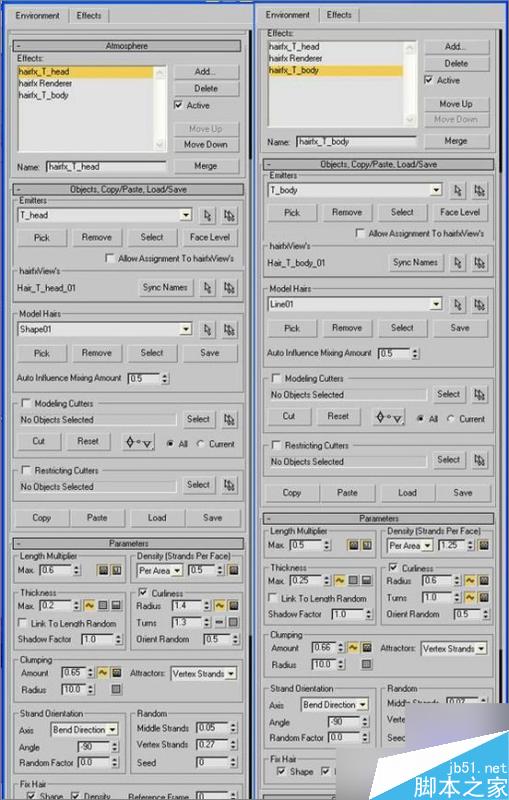This screenshot has width=509, height=800.
Task: Click Auto Influence Mixing Amount field in T_head panel
Action: [144, 379]
